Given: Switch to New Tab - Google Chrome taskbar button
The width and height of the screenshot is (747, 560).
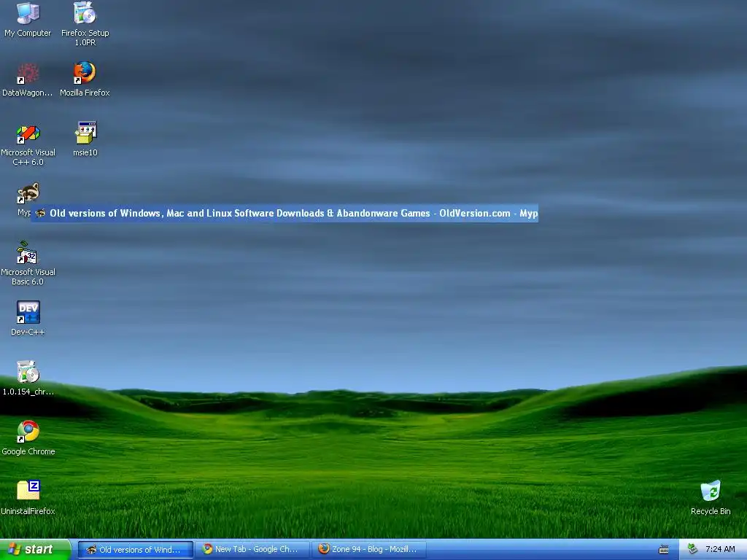Looking at the screenshot, I should coord(252,550).
